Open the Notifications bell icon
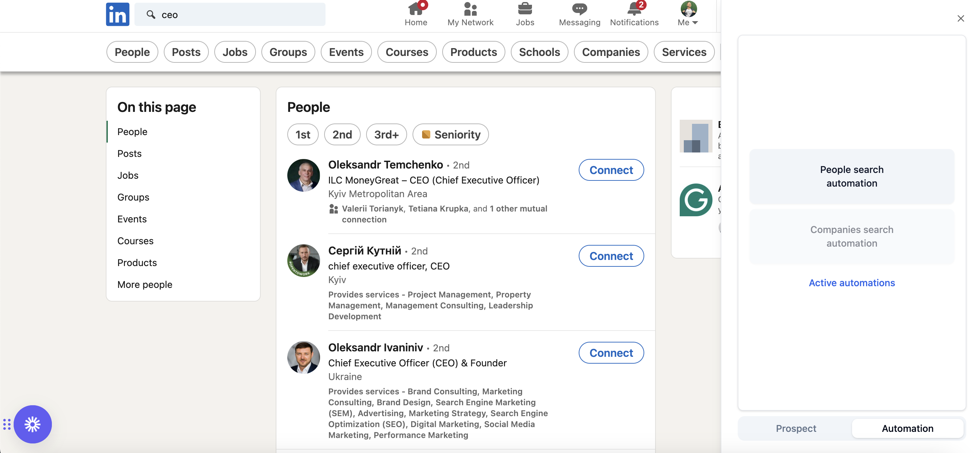 point(634,9)
